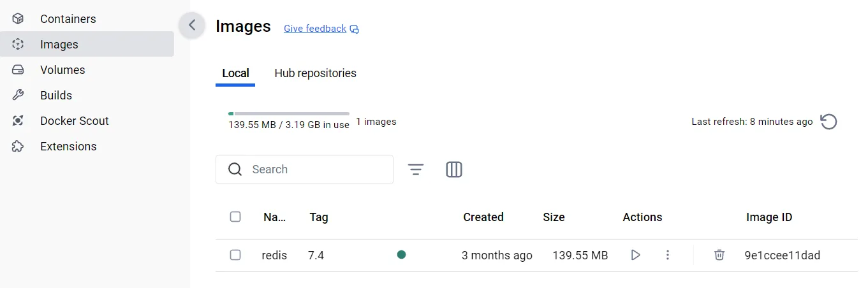Select all images checkbox in header

click(235, 217)
